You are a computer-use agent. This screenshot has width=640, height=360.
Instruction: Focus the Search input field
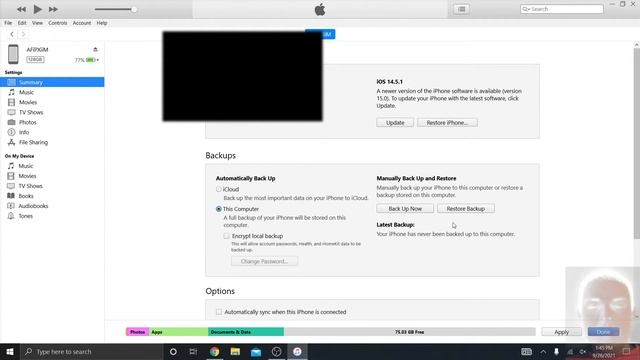pyautogui.click(x=562, y=9)
